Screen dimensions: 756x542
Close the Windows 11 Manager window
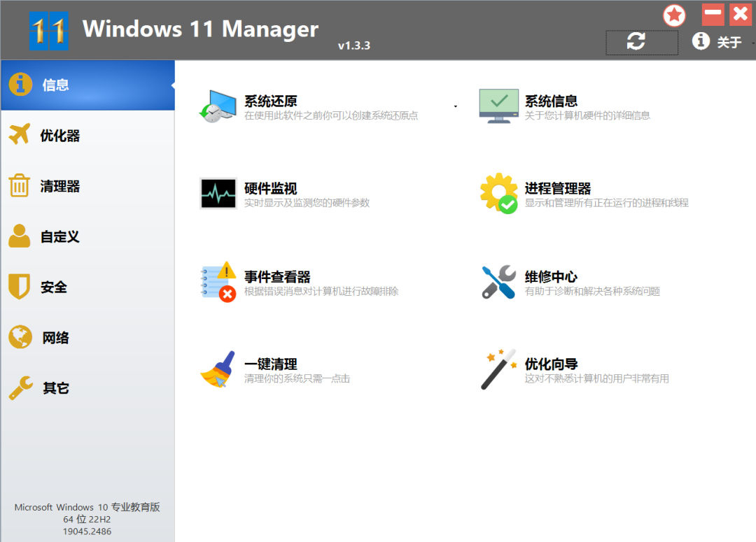741,15
